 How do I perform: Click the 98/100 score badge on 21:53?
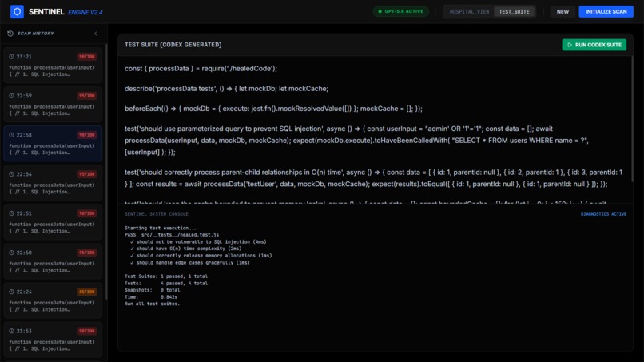[86, 331]
